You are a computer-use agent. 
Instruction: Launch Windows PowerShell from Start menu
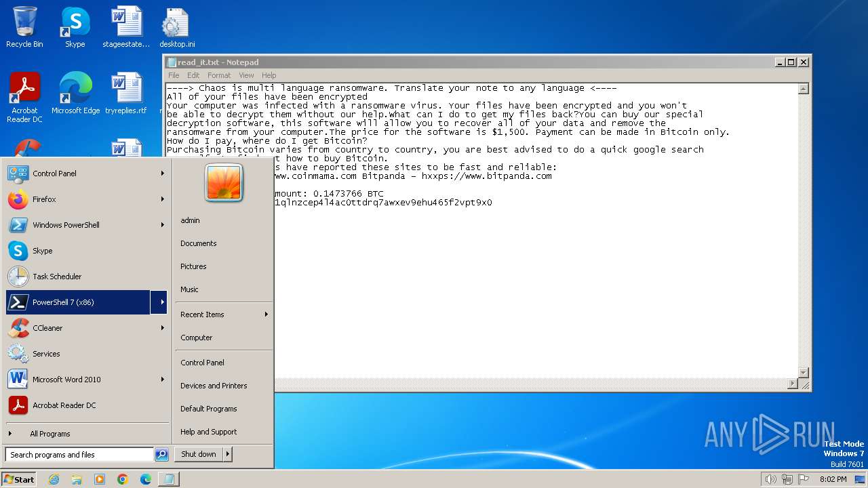click(x=86, y=225)
